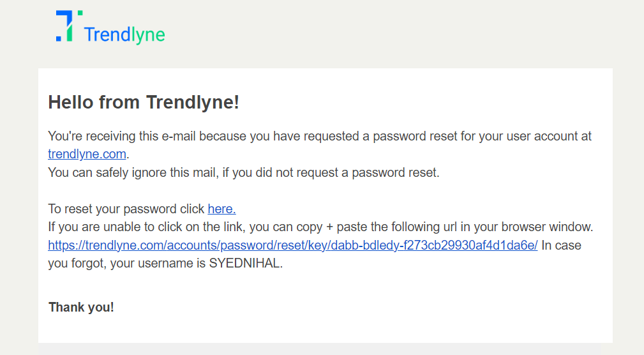Click the small blue square in logo
The width and height of the screenshot is (644, 355).
58,38
